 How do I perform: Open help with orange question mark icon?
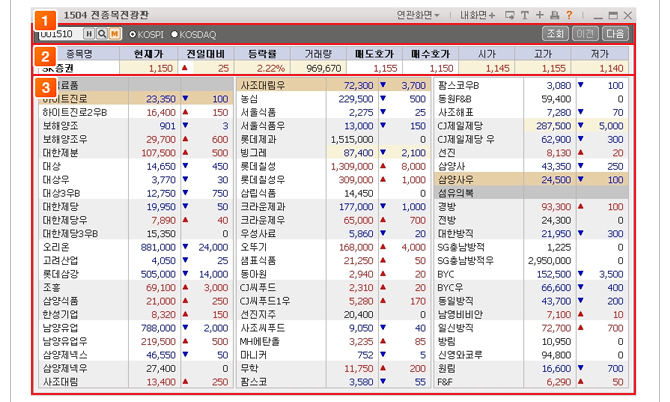(x=569, y=15)
